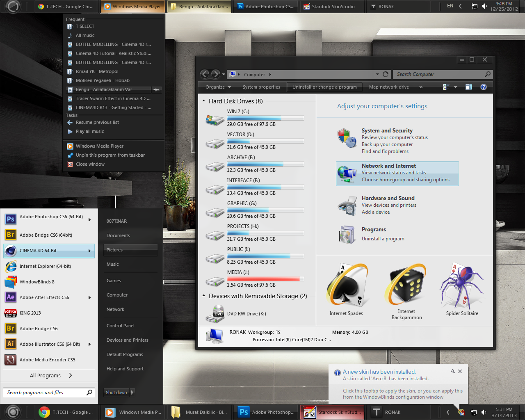Click the blue Help question-mark icon
525x420 pixels.
[484, 87]
